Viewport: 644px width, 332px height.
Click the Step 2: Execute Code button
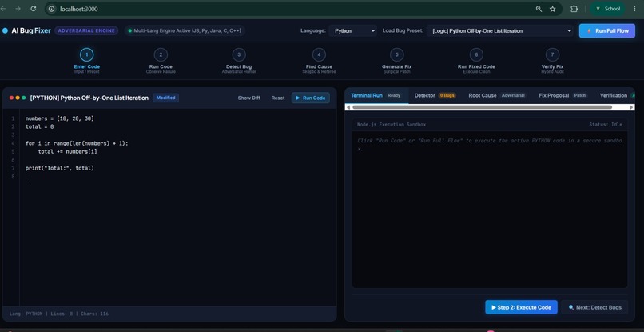click(x=521, y=307)
